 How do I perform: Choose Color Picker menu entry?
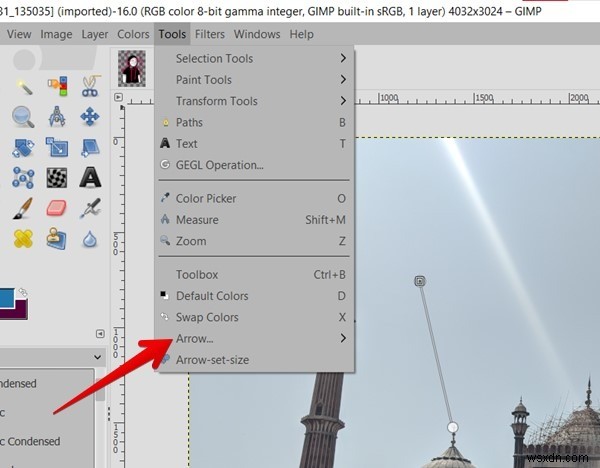(x=254, y=198)
